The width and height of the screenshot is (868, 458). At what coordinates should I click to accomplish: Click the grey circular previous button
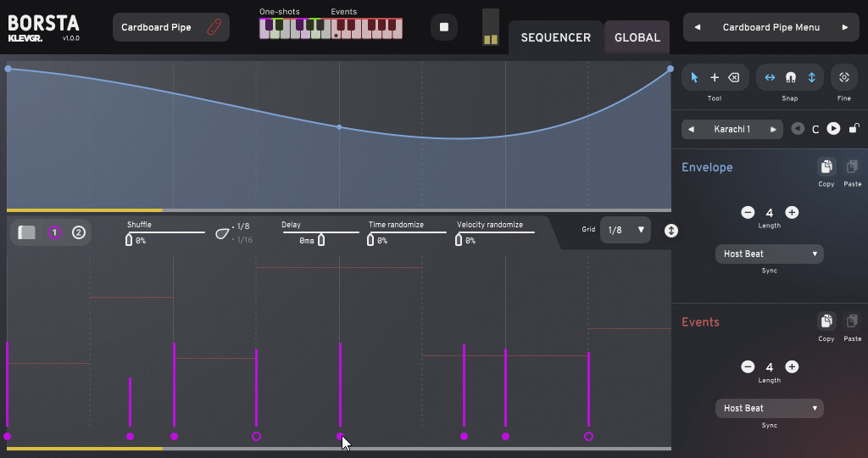point(798,128)
